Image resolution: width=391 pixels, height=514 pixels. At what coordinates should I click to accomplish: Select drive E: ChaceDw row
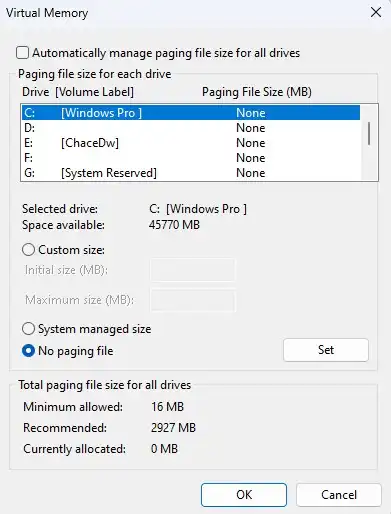pos(191,143)
